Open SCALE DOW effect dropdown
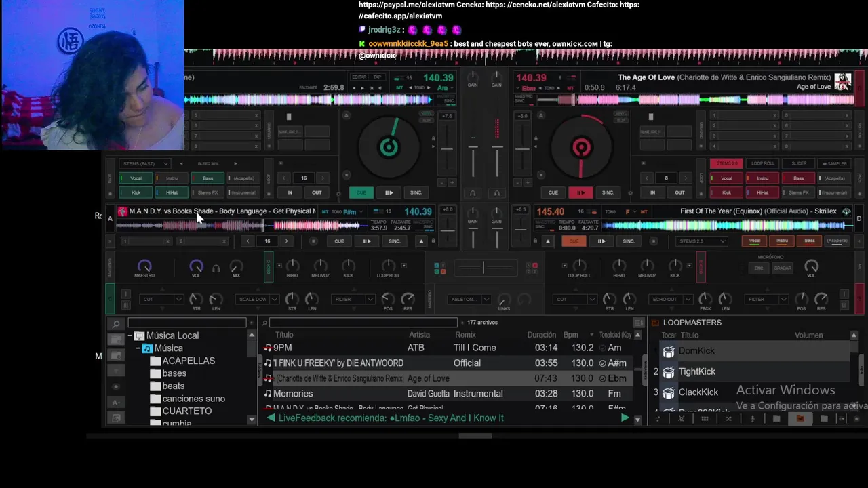868x488 pixels. [257, 299]
